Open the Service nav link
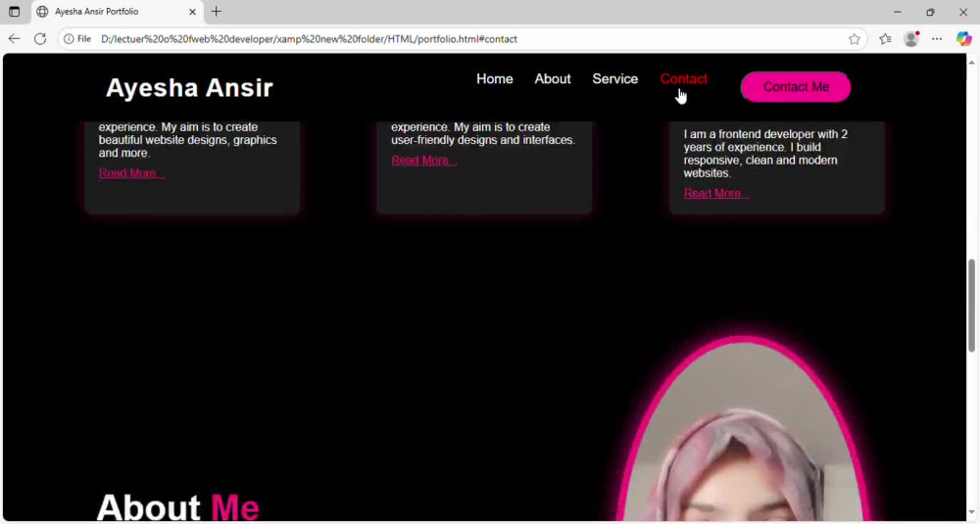 pyautogui.click(x=615, y=79)
